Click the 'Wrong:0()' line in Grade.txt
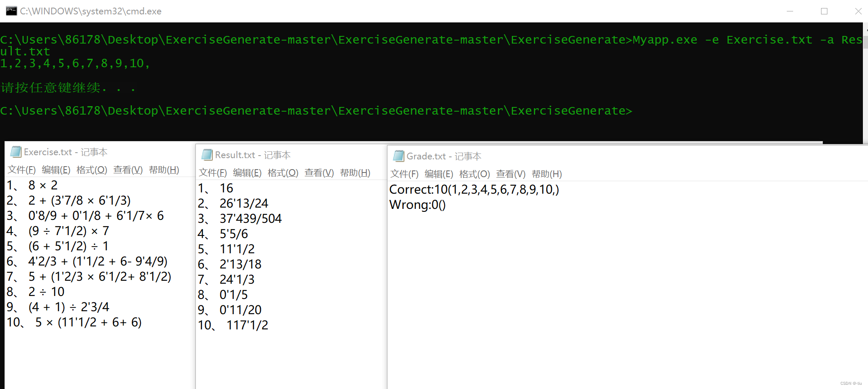The image size is (868, 389). [418, 205]
